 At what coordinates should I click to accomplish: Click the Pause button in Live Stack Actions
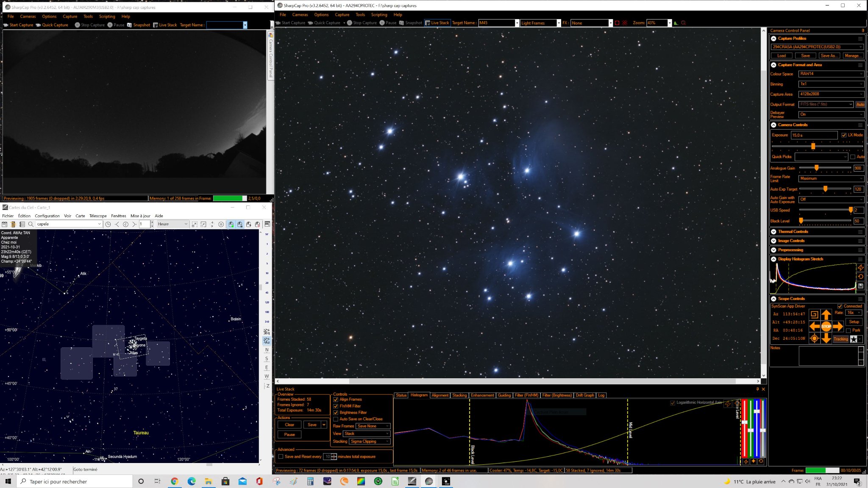pyautogui.click(x=289, y=435)
